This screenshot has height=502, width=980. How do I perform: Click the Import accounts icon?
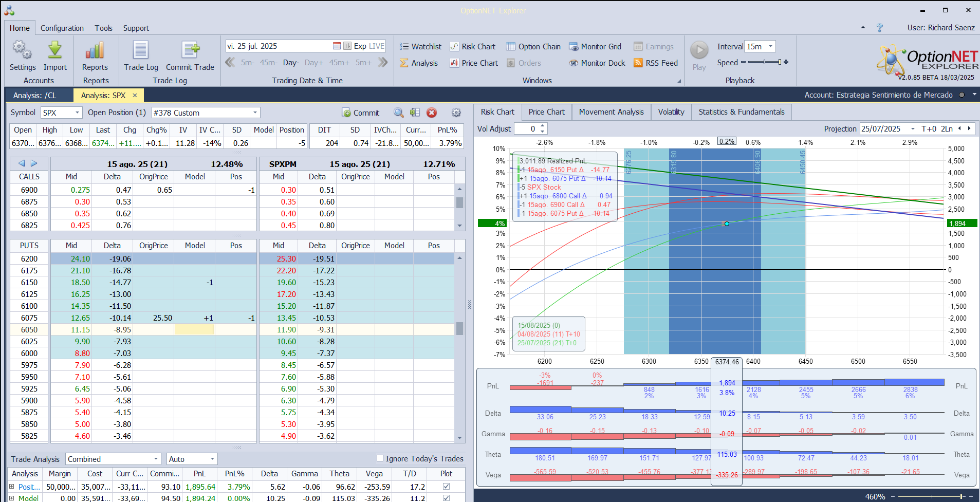55,50
